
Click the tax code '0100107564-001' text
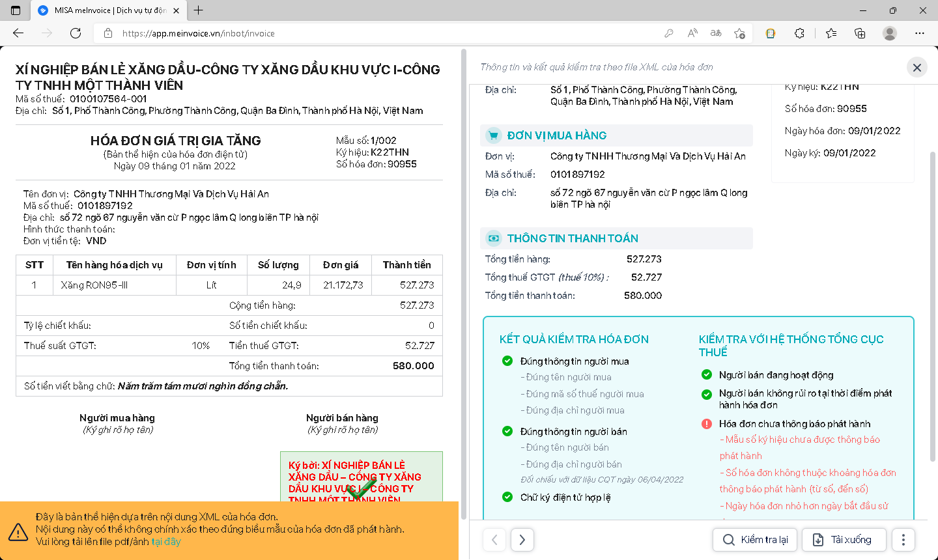click(x=108, y=99)
